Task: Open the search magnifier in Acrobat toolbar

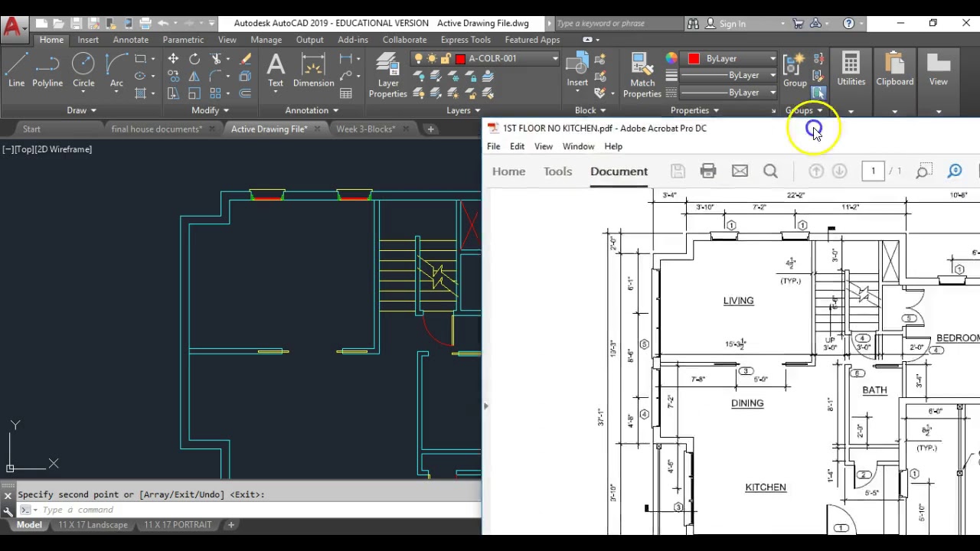Action: (770, 171)
